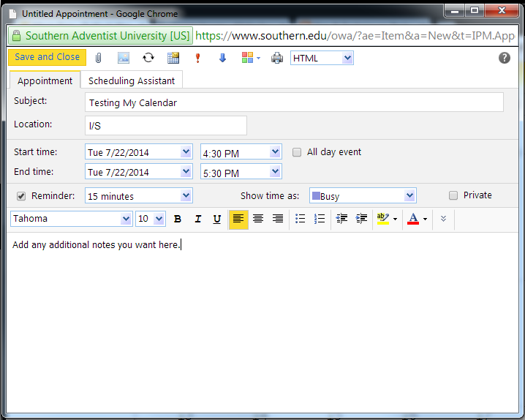The width and height of the screenshot is (525, 420).
Task: Toggle italic formatting
Action: tap(198, 219)
